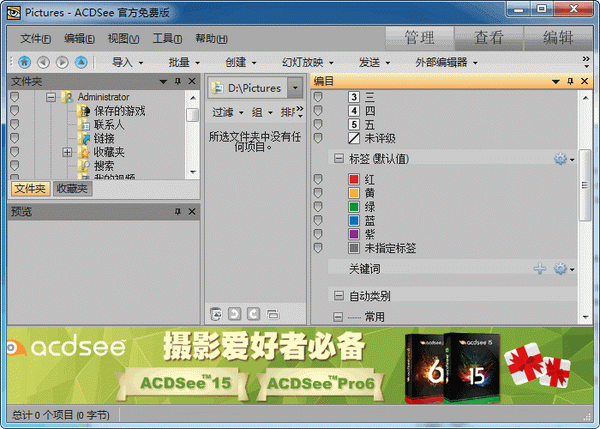
Task: Toggle the shield marker beside 绿
Action: click(x=318, y=207)
